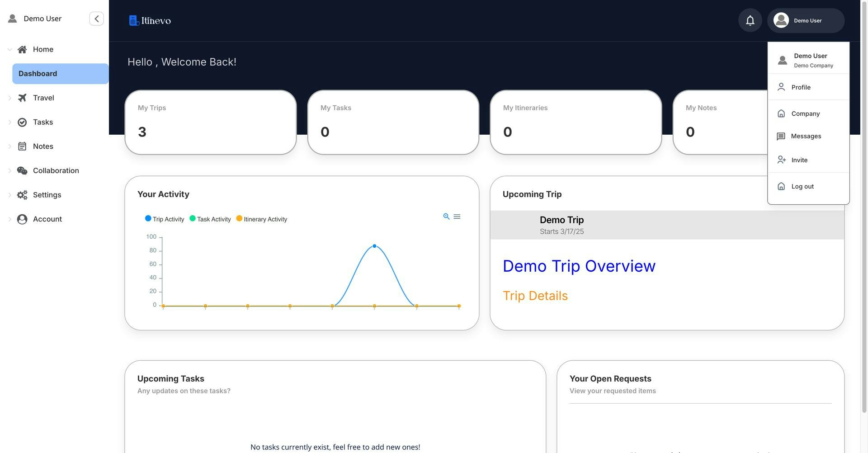Click the Profile person icon in dropdown
This screenshot has height=453, width=868.
tap(781, 87)
